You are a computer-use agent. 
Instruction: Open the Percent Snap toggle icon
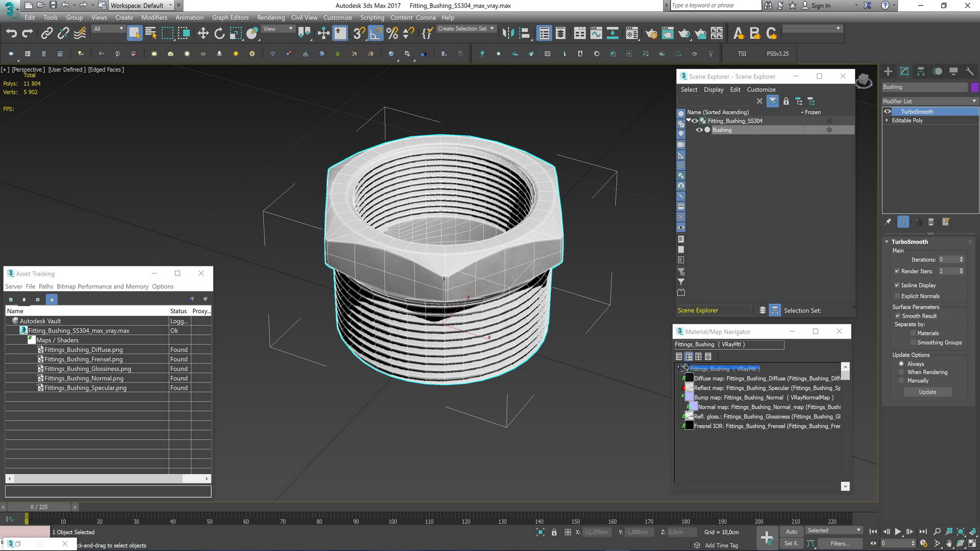point(392,34)
